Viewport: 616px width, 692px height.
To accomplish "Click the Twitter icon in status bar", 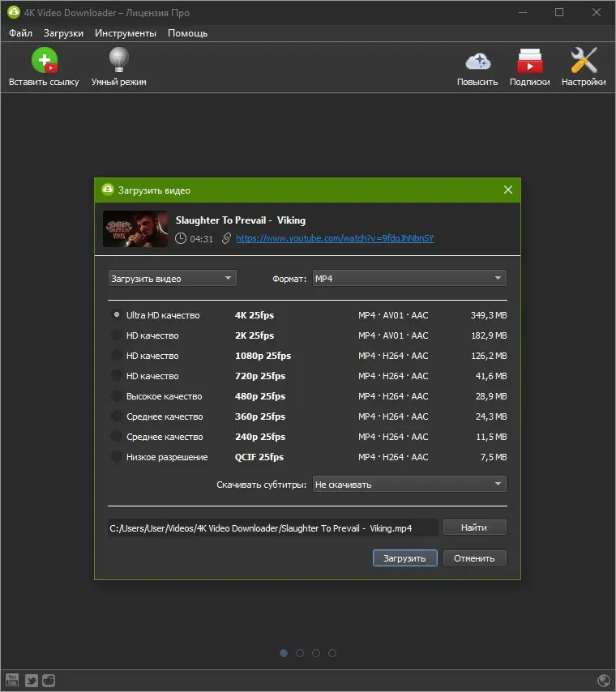I will (x=31, y=680).
